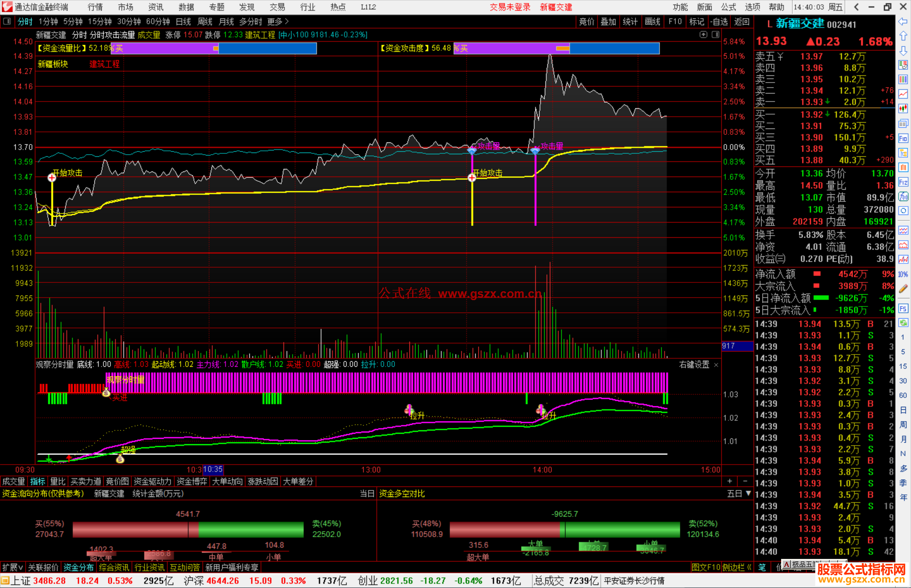911x588 pixels.
Task: Click the back arrow icon in right sidebar
Action: pos(903,21)
